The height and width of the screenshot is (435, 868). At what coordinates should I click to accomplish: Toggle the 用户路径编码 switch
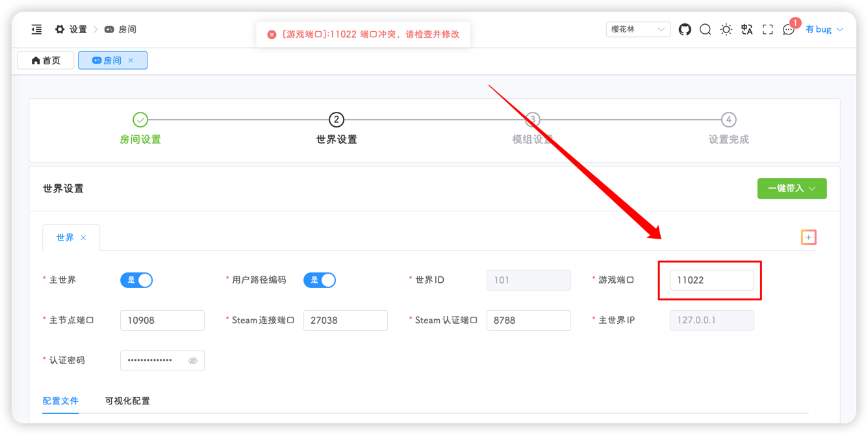pyautogui.click(x=320, y=280)
